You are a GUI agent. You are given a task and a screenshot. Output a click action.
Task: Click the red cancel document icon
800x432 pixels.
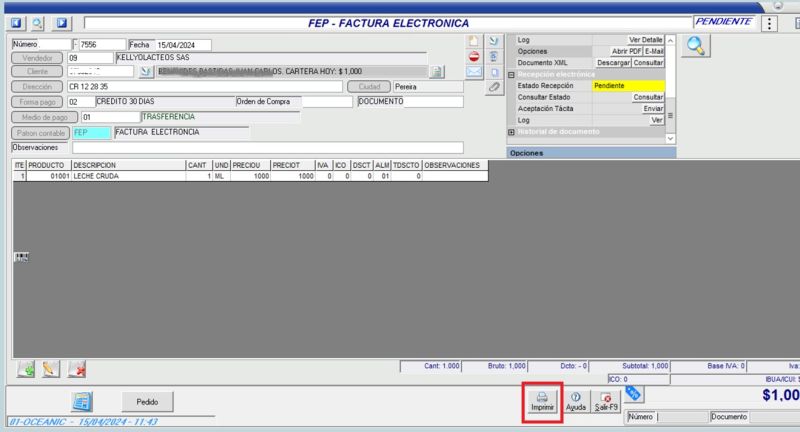coord(474,56)
